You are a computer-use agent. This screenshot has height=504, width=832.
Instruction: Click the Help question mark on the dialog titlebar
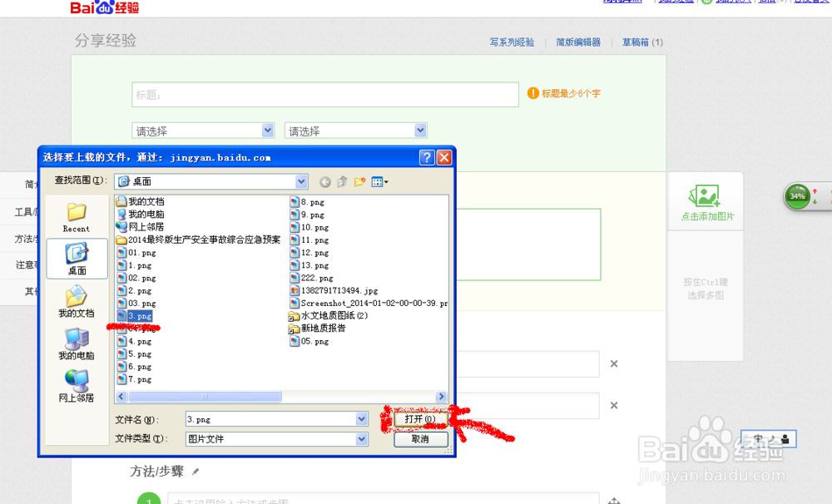pos(427,156)
